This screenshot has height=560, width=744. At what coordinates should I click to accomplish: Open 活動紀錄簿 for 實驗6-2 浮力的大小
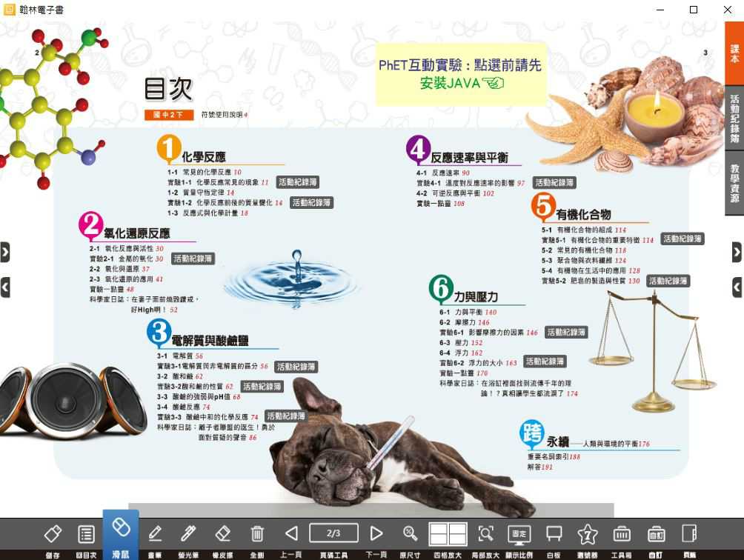[545, 361]
